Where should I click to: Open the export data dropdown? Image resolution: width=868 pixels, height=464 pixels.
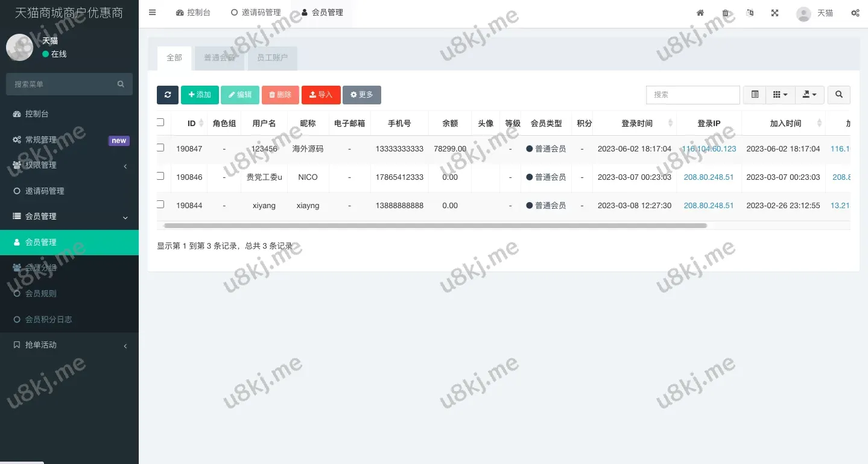point(809,95)
